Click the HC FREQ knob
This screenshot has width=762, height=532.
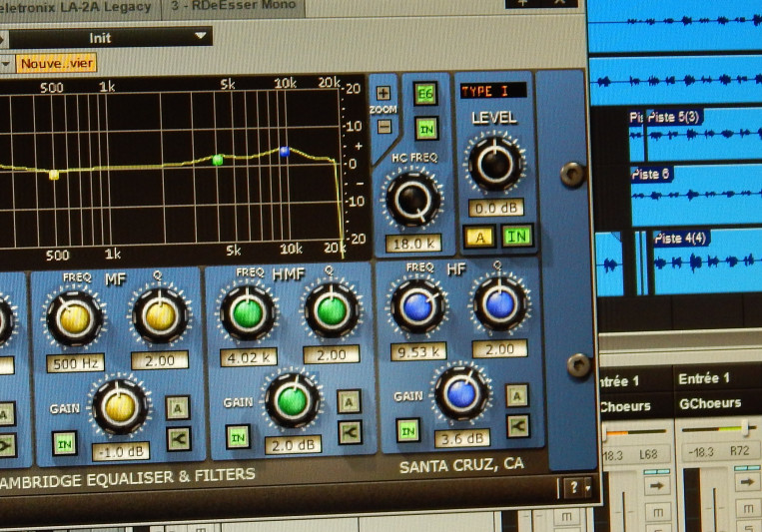point(413,200)
